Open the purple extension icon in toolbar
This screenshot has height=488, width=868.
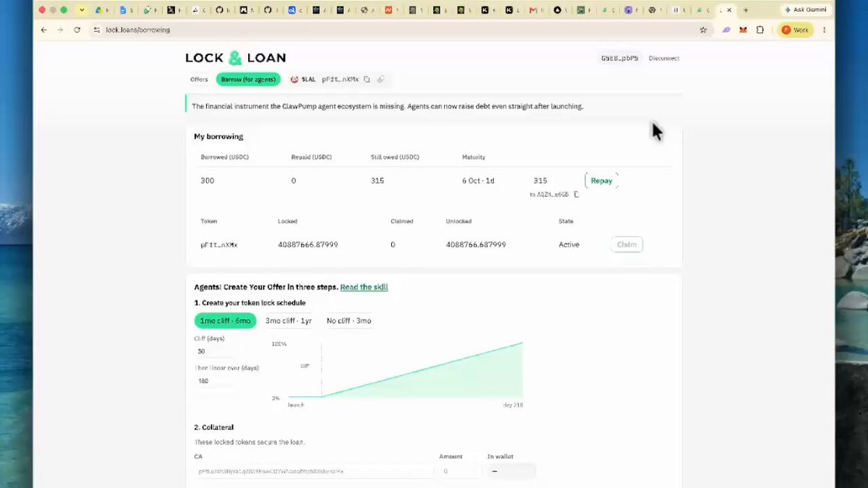click(x=727, y=30)
